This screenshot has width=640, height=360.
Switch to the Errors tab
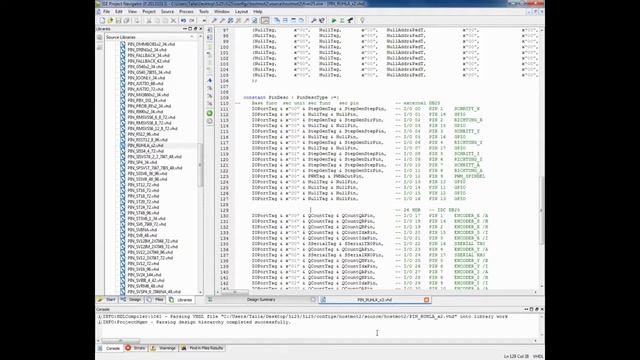point(136,348)
